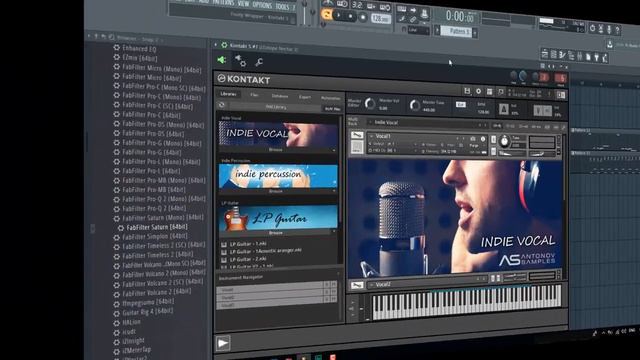Click the refresh icon beside Add Library

pyautogui.click(x=222, y=105)
